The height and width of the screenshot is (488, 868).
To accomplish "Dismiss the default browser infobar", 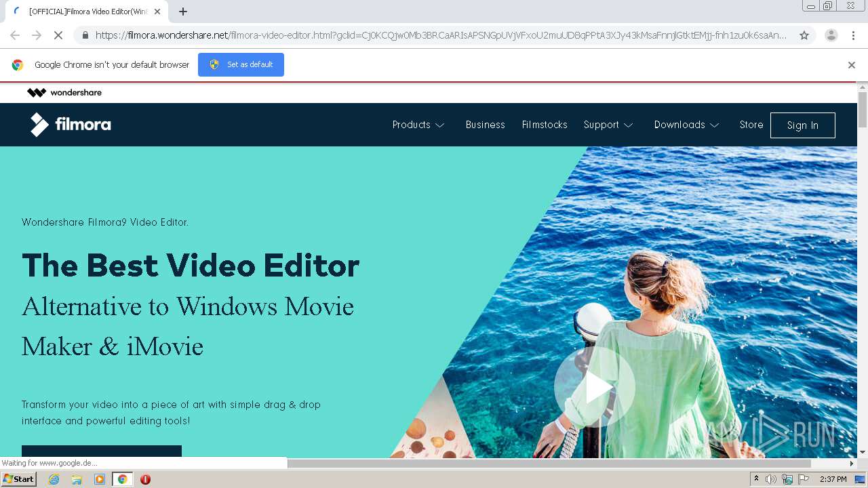I will click(852, 65).
